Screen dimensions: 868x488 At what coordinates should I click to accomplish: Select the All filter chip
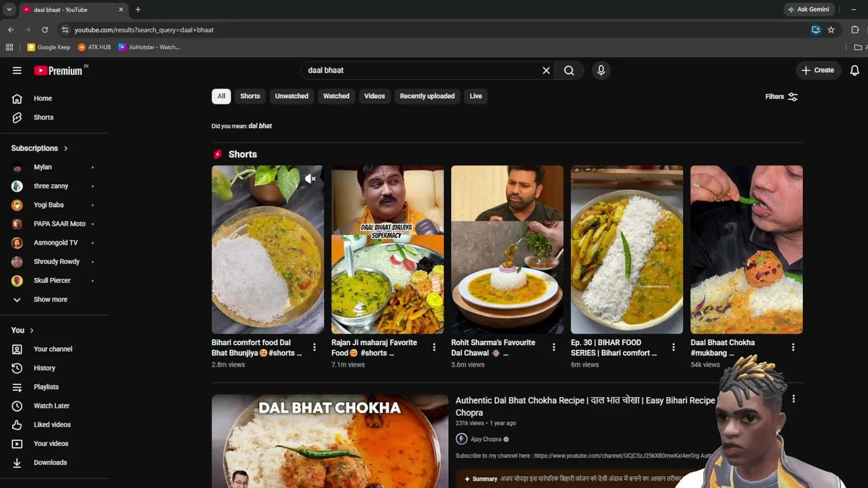click(x=221, y=96)
